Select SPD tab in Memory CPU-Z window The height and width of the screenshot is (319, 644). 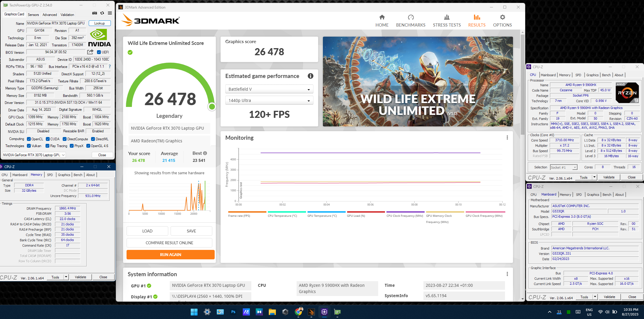pos(50,175)
